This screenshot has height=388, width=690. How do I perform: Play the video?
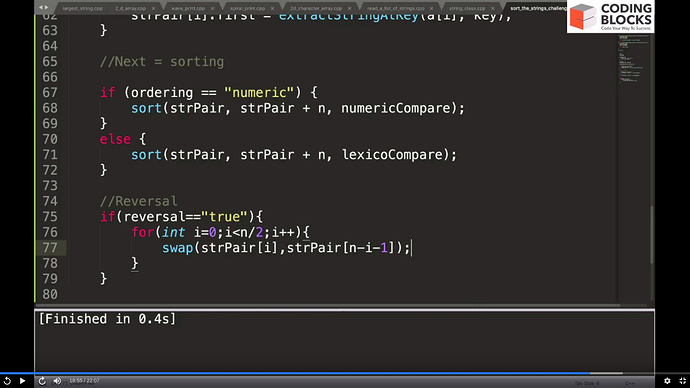[x=22, y=381]
